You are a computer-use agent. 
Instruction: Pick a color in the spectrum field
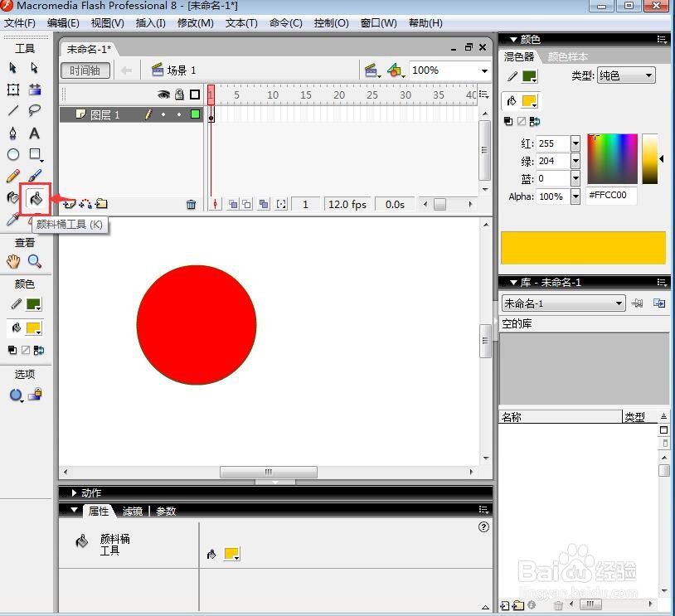click(x=612, y=159)
